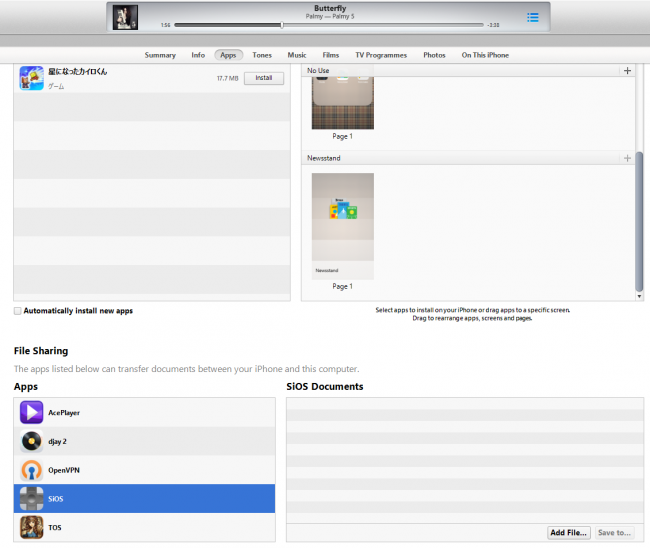The image size is (650, 548).
Task: Toggle the remaining time display
Action: pyautogui.click(x=493, y=25)
